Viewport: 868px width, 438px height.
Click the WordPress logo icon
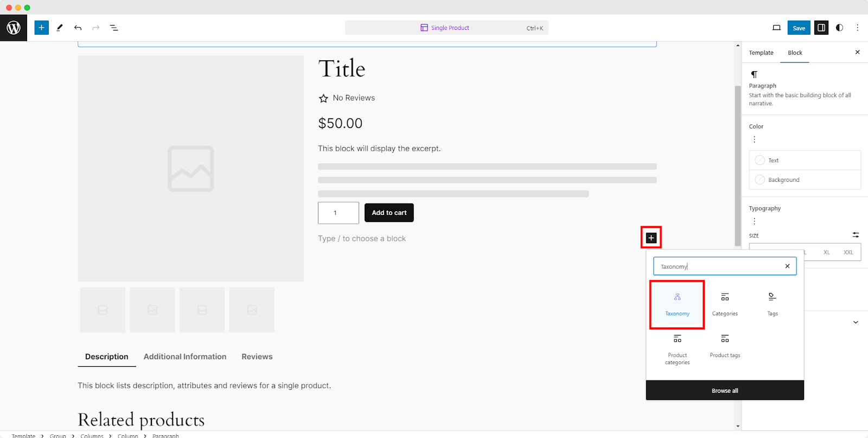click(14, 28)
